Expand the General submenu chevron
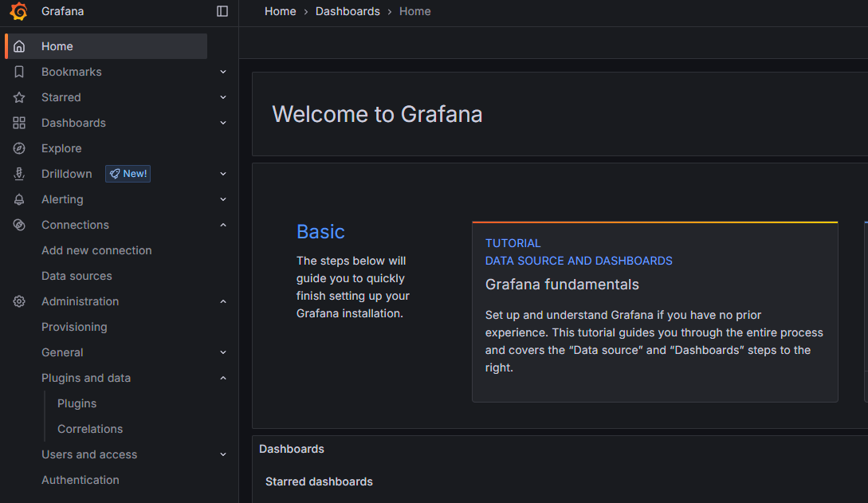The height and width of the screenshot is (503, 868). tap(223, 352)
